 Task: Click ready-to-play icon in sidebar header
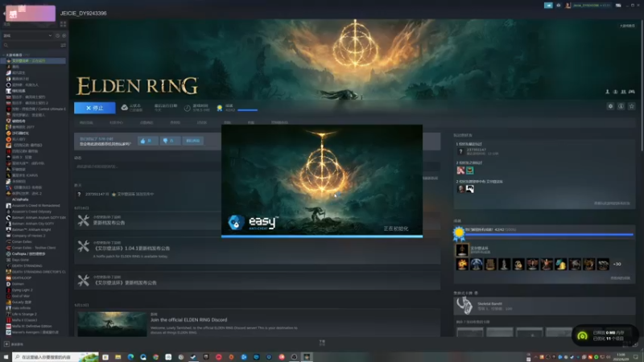[64, 35]
